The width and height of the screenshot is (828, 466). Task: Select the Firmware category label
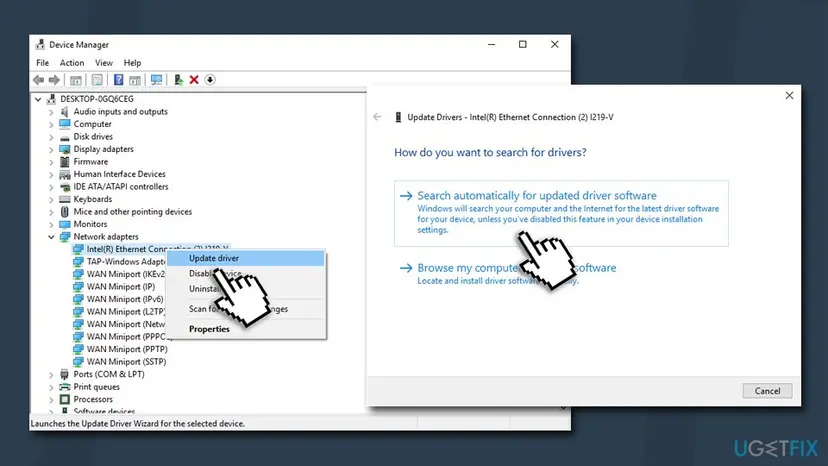(91, 162)
